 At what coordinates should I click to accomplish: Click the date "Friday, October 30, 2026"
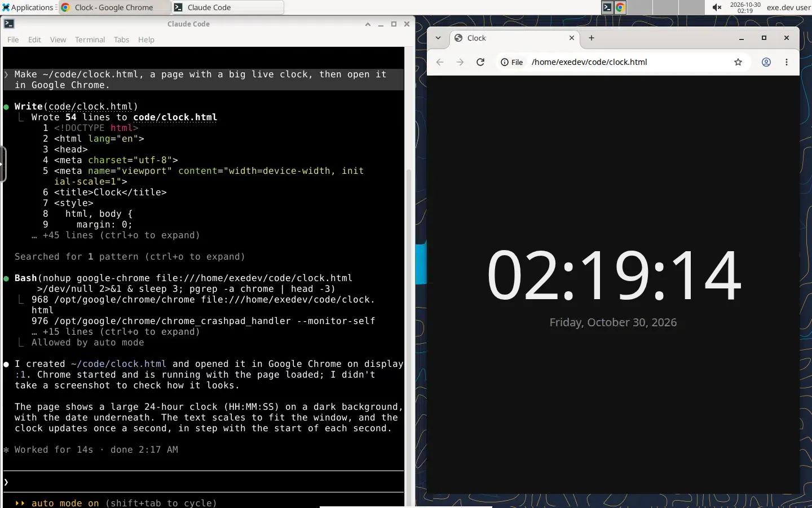pos(613,322)
